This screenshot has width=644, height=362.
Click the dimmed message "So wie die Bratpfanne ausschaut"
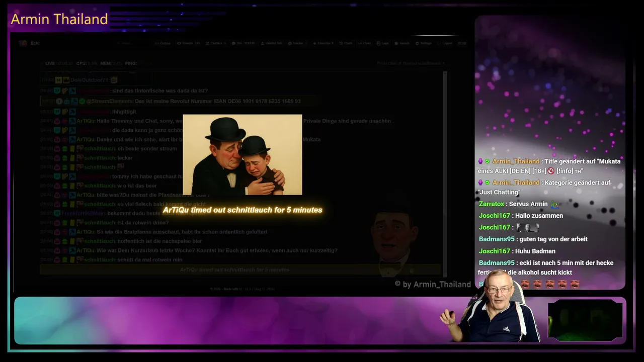pos(182,232)
